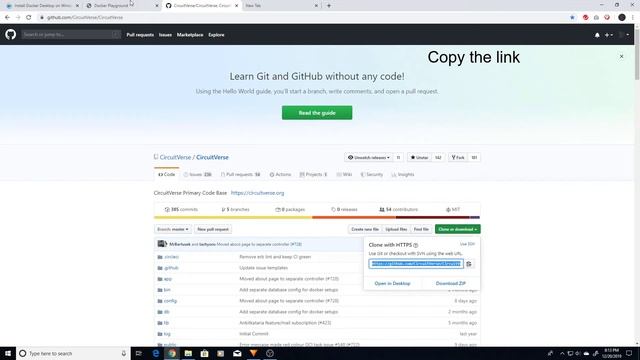Click the clone HTTPS URL field
Image resolution: width=640 pixels, height=360 pixels.
(416, 264)
